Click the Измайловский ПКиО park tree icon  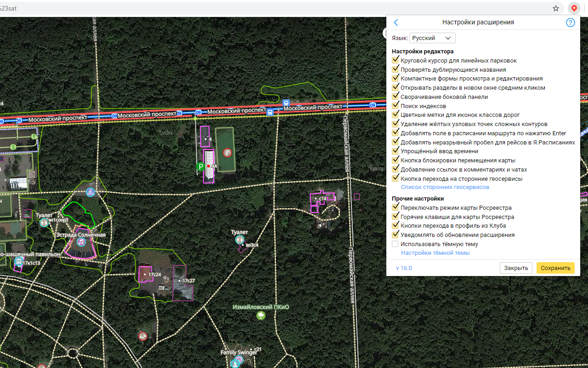tap(261, 315)
